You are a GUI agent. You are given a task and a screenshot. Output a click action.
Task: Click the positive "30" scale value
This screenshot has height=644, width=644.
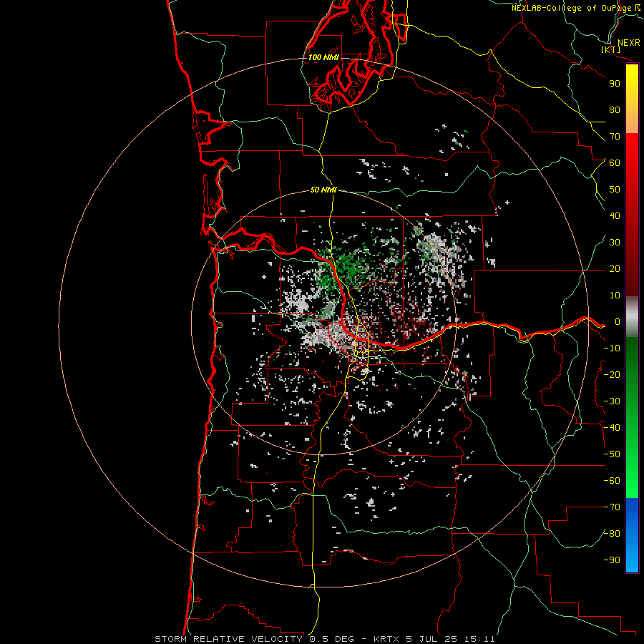[615, 243]
